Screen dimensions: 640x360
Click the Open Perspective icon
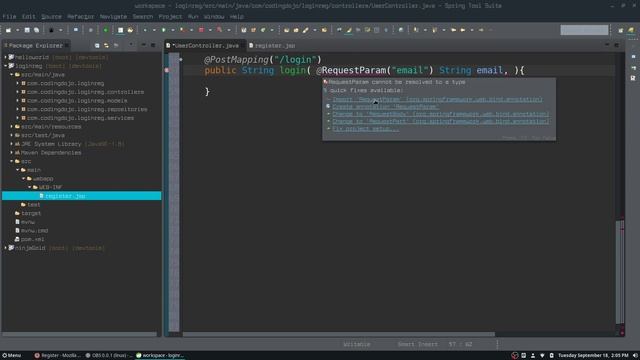pyautogui.click(x=621, y=30)
